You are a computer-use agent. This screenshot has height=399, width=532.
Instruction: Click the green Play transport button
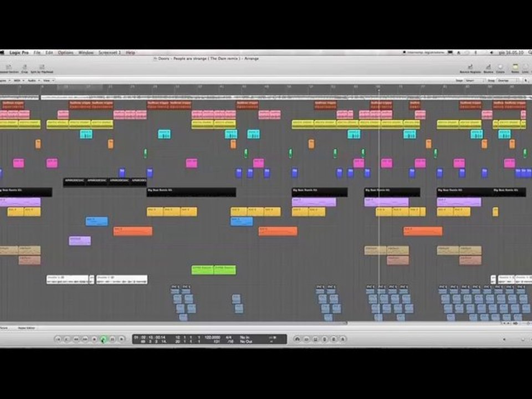click(x=104, y=339)
